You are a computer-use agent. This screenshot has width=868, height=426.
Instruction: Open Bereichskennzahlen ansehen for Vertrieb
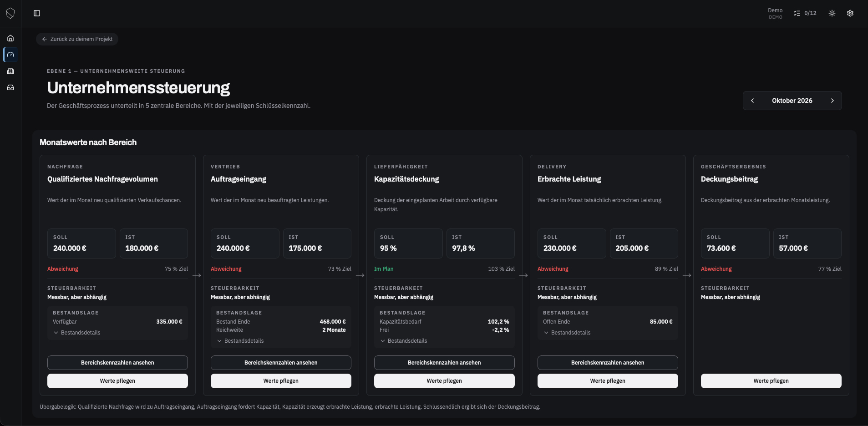coord(281,363)
